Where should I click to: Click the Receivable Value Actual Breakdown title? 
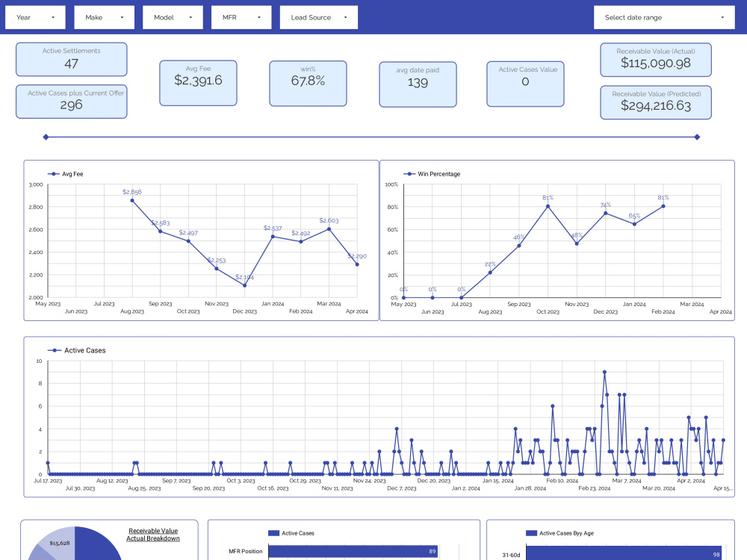[x=153, y=535]
